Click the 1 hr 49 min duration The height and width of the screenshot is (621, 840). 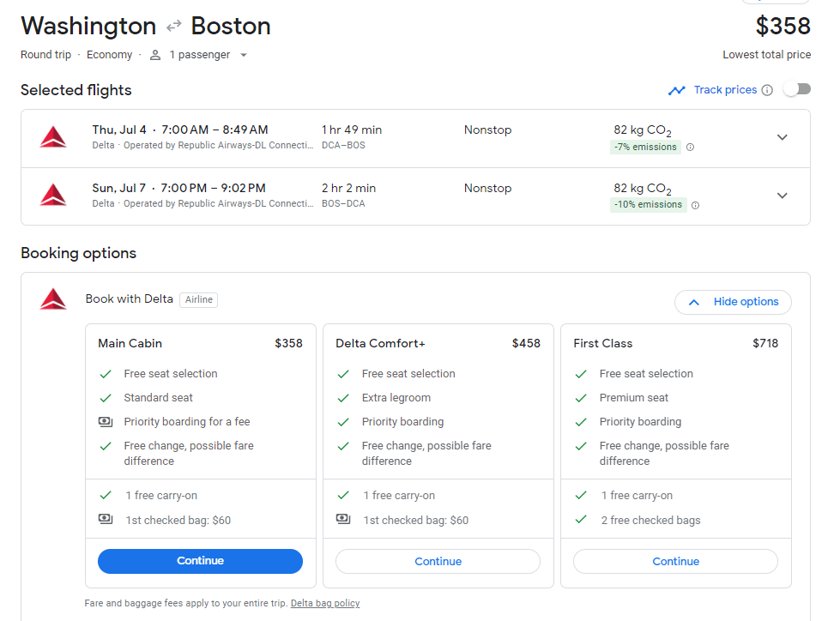(352, 130)
